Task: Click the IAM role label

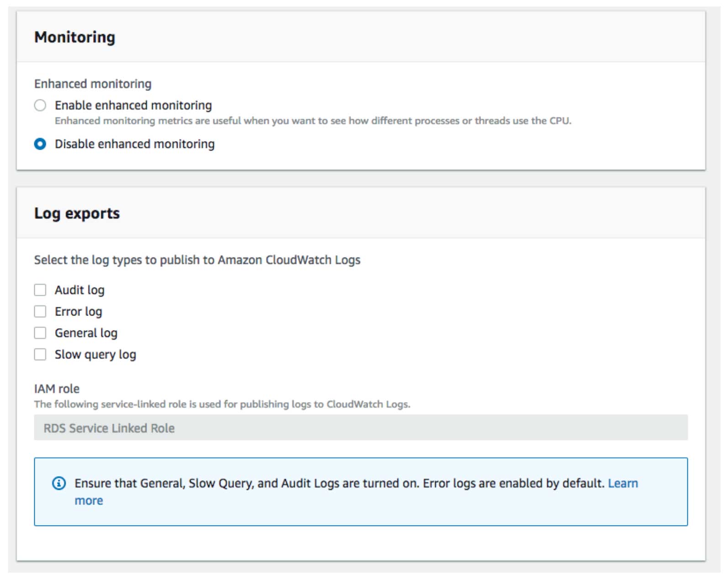Action: pyautogui.click(x=57, y=389)
